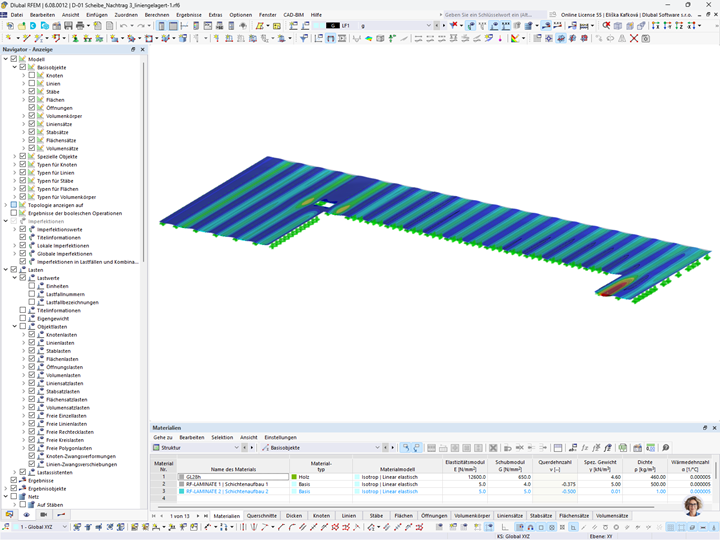Open the load case LF1 dropdown

(428, 26)
